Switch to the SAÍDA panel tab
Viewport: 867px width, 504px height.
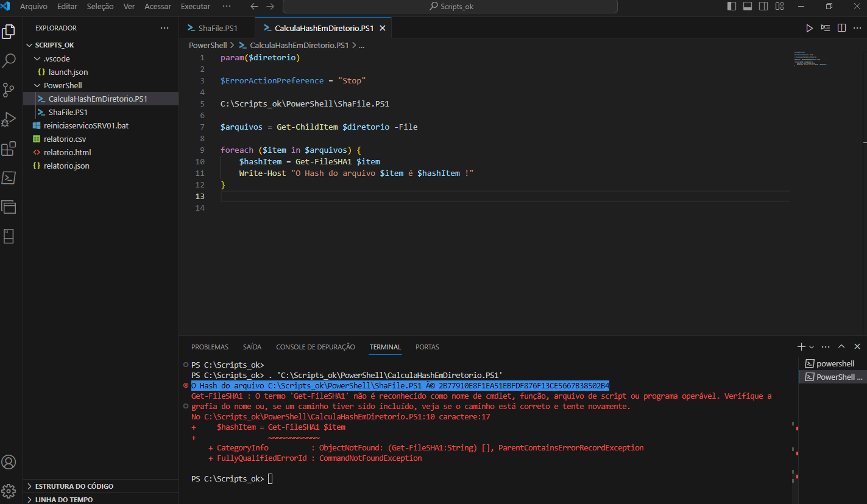click(252, 347)
